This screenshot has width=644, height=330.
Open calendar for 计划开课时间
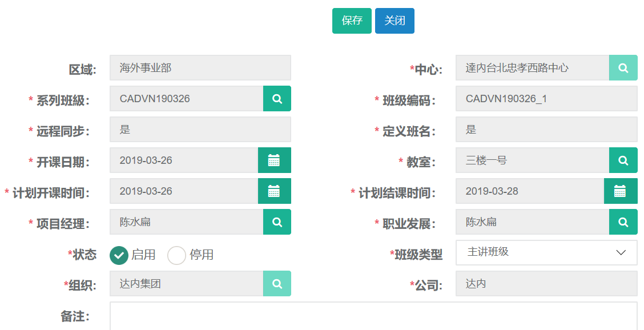click(274, 191)
